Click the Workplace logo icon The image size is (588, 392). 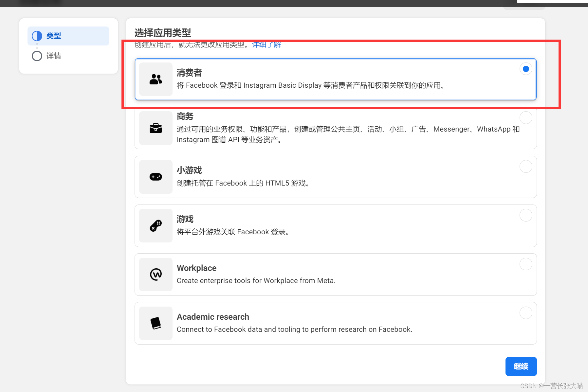pos(155,274)
